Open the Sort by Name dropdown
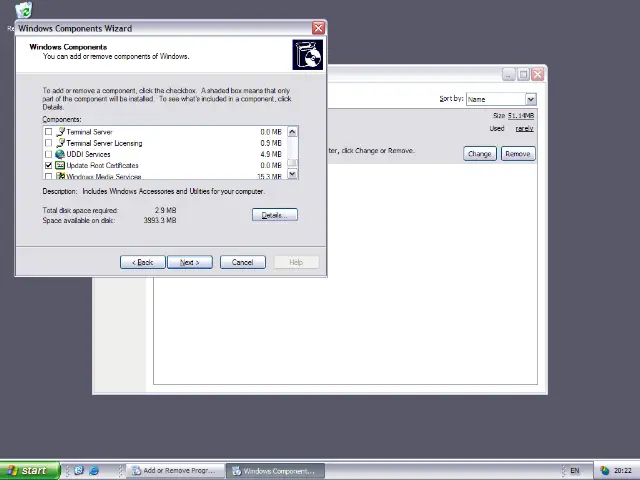Image resolution: width=640 pixels, height=480 pixels. tap(530, 99)
